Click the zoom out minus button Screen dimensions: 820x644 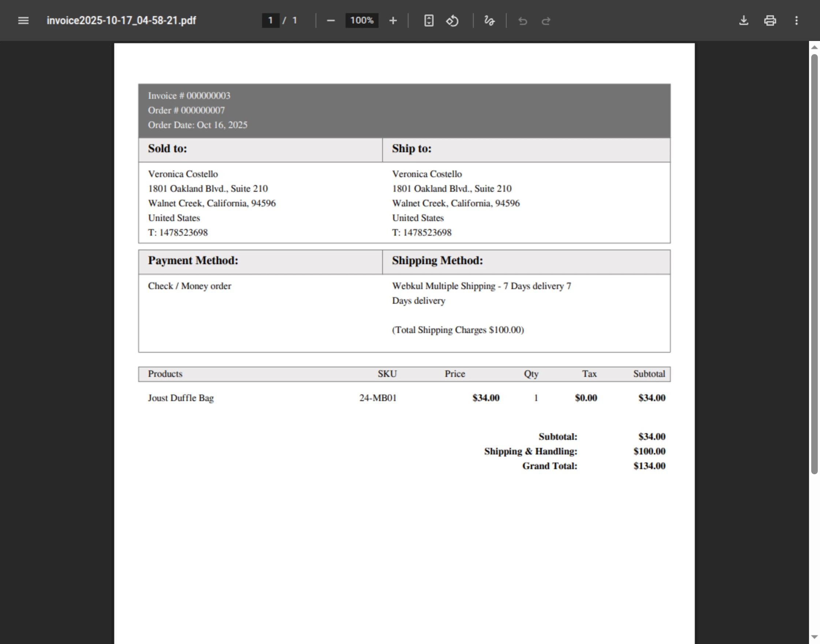[331, 20]
